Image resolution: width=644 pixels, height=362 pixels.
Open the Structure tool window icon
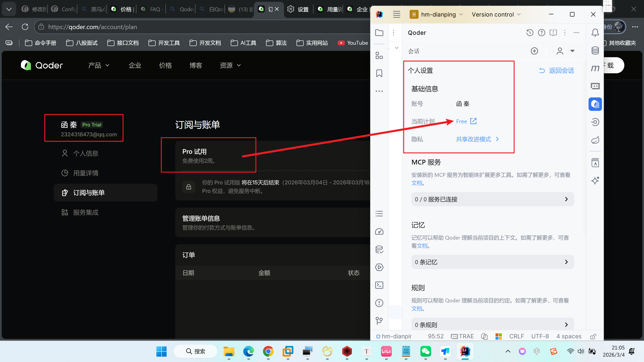coord(379,55)
